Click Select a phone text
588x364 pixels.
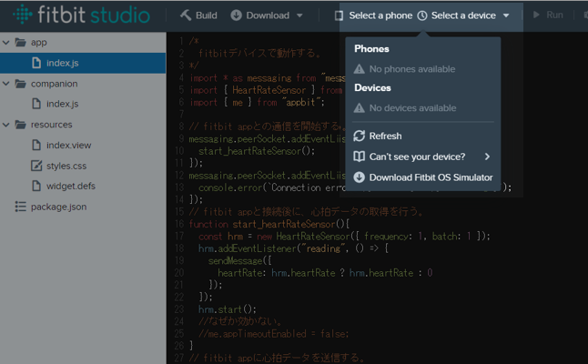[x=380, y=15]
